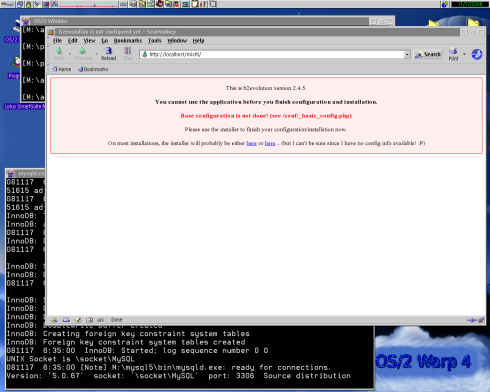Click the WarpCenter clock display
Viewport: 490px width, 392px height.
pos(470,4)
